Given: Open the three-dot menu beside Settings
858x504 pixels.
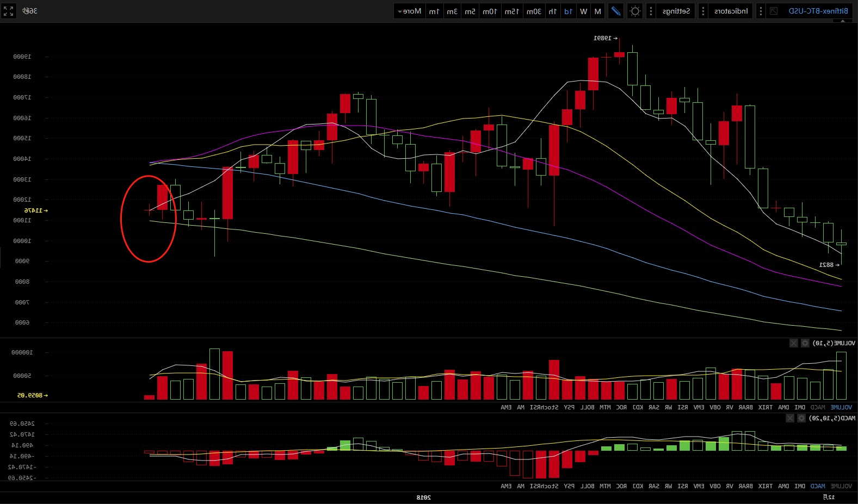Looking at the screenshot, I should 651,11.
